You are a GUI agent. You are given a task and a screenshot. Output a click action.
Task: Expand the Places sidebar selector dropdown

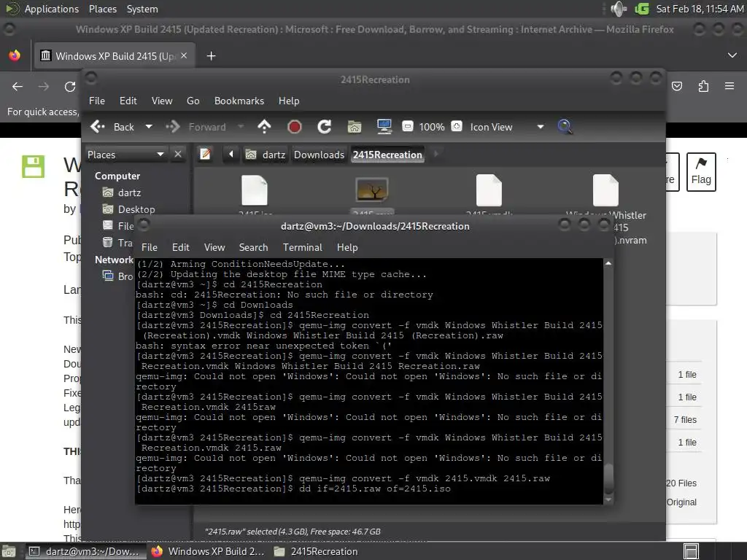(x=125, y=155)
